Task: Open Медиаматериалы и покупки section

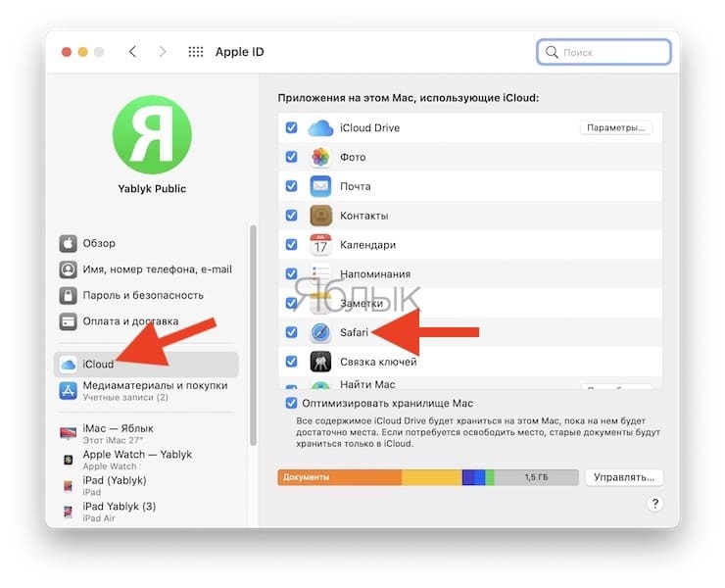Action: tap(147, 391)
